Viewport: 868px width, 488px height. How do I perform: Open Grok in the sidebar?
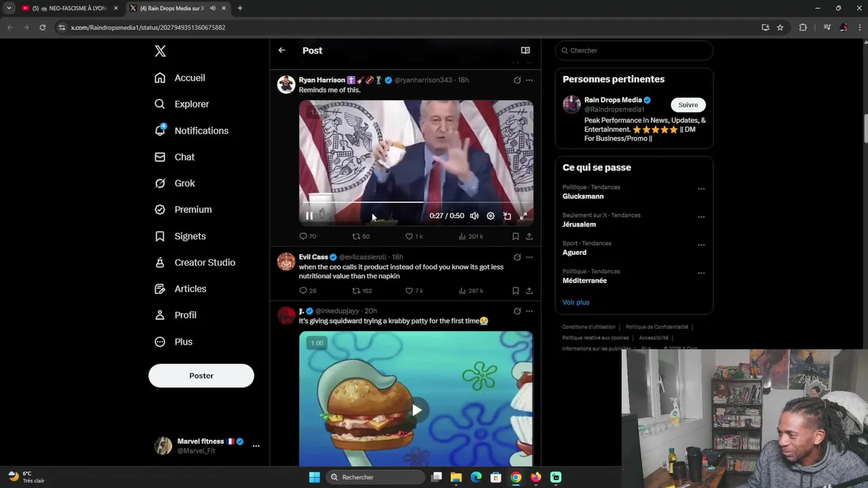pyautogui.click(x=174, y=184)
